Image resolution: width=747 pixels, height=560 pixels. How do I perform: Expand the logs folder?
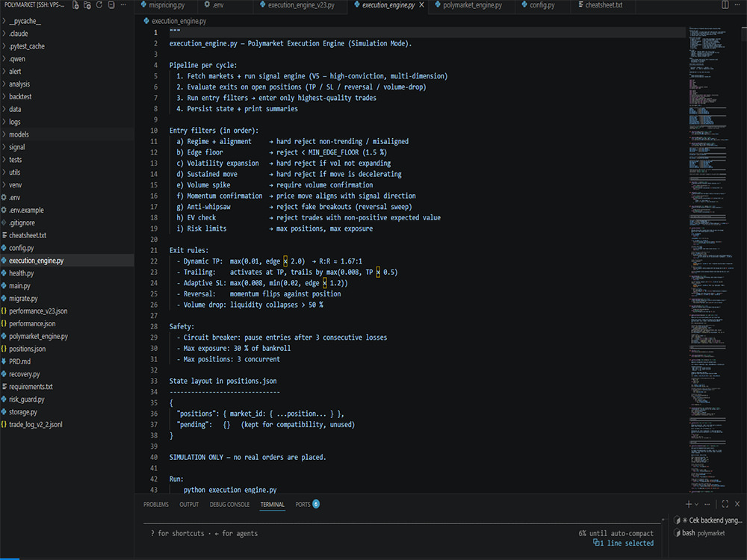click(x=67, y=122)
